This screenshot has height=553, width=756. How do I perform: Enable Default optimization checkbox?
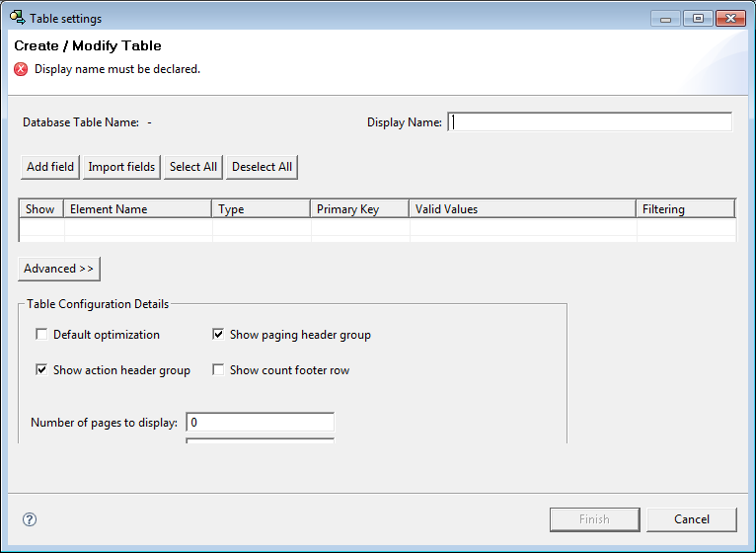(41, 335)
